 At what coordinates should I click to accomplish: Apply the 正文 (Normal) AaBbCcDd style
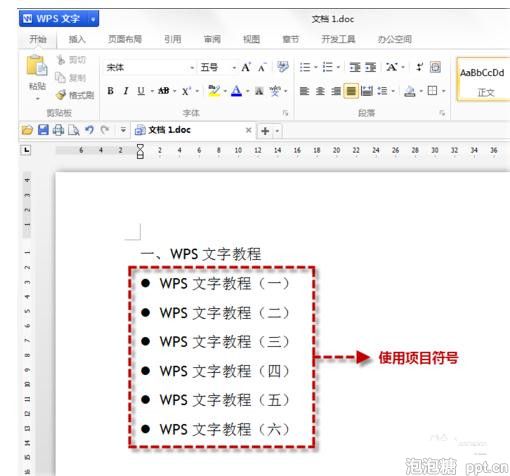point(483,80)
